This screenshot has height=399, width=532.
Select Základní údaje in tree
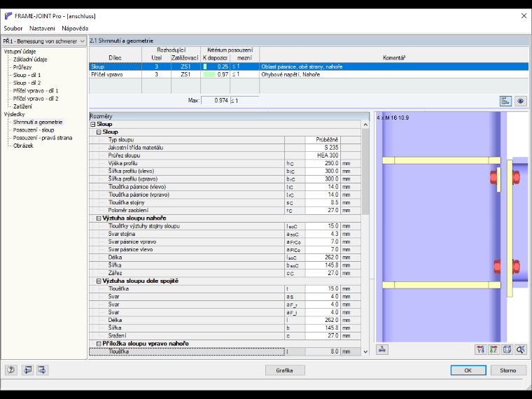coord(30,59)
